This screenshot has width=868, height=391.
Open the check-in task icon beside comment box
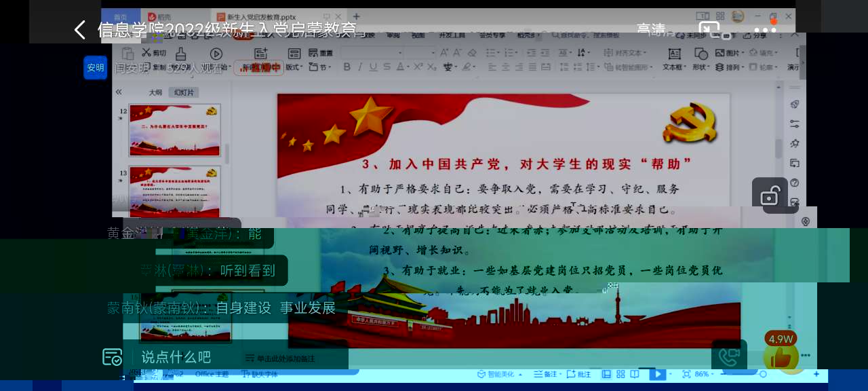click(x=112, y=357)
